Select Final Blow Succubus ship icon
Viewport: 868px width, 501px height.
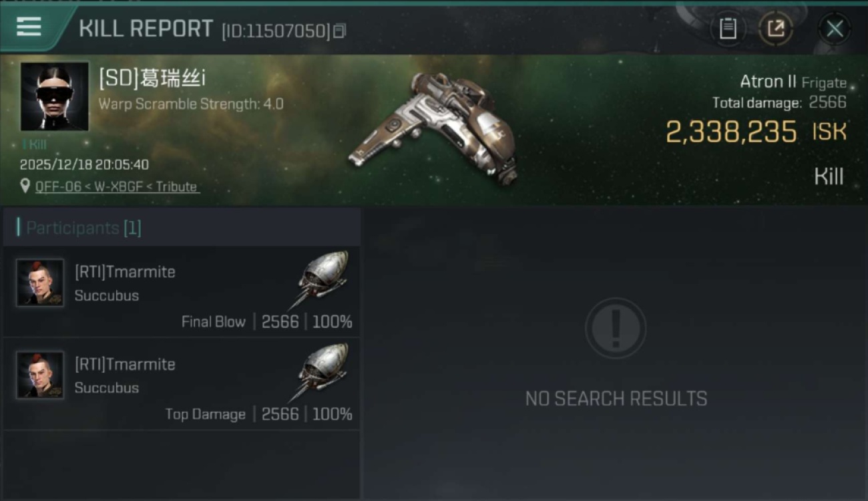[x=320, y=278]
